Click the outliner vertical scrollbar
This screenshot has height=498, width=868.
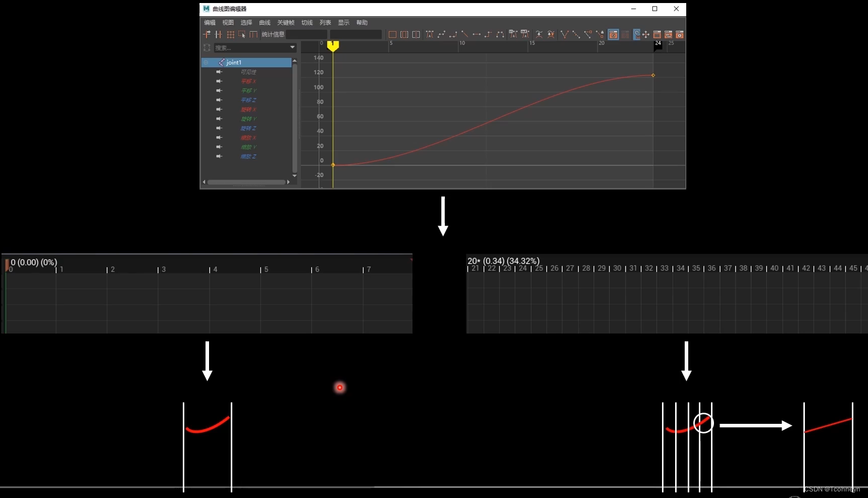click(x=294, y=118)
